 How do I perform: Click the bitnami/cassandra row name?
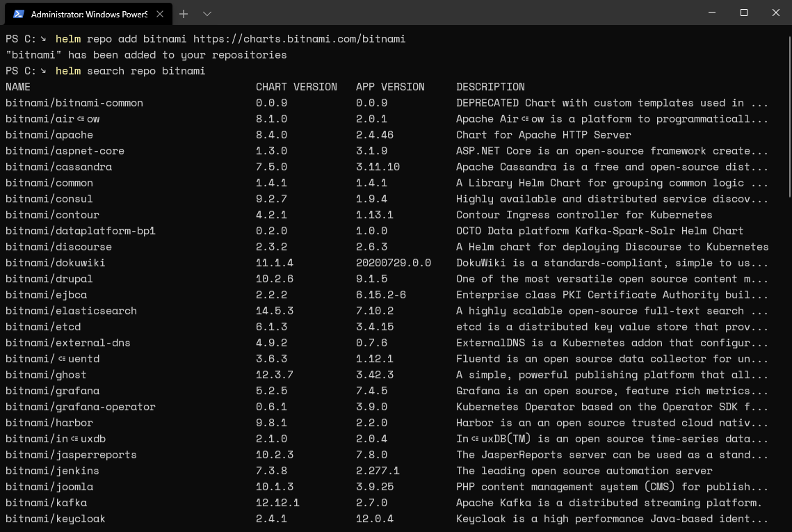click(58, 167)
